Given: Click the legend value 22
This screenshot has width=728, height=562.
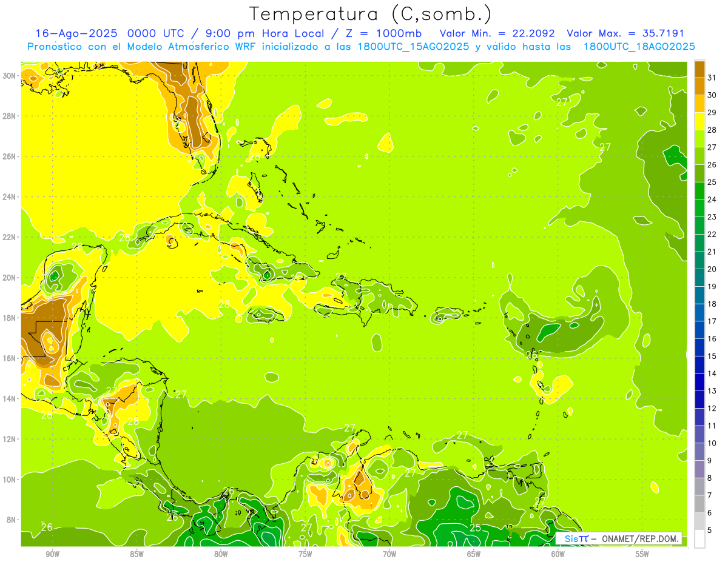Looking at the screenshot, I should pyautogui.click(x=712, y=235).
